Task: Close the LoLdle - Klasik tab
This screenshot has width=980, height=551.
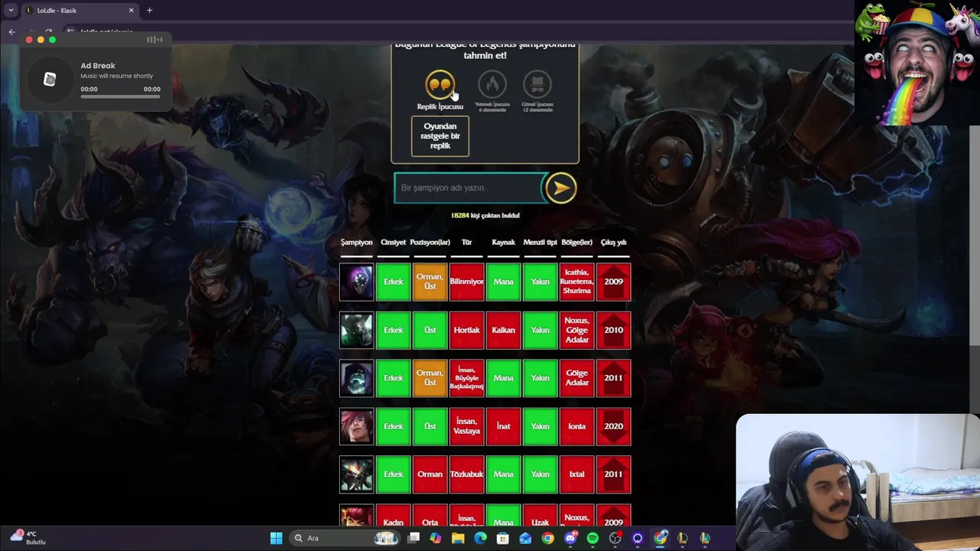Action: (x=131, y=11)
